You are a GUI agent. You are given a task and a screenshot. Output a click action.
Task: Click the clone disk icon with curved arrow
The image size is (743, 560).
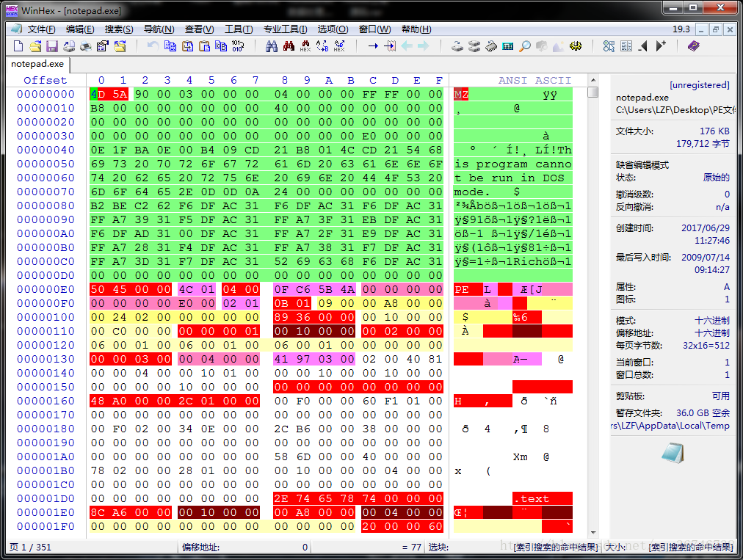coord(457,46)
